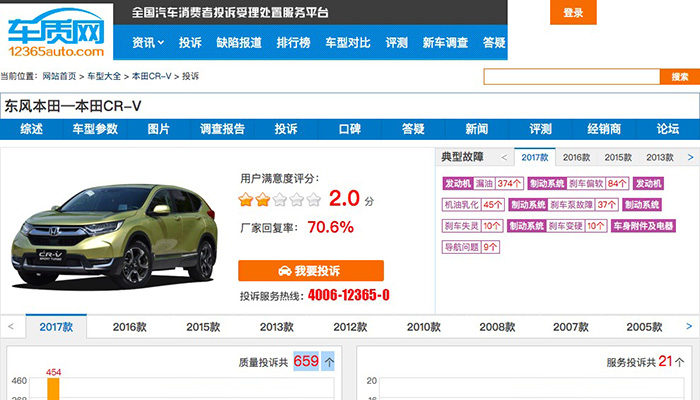Open 答疑 in top navigation bar
The image size is (700, 400).
click(494, 43)
